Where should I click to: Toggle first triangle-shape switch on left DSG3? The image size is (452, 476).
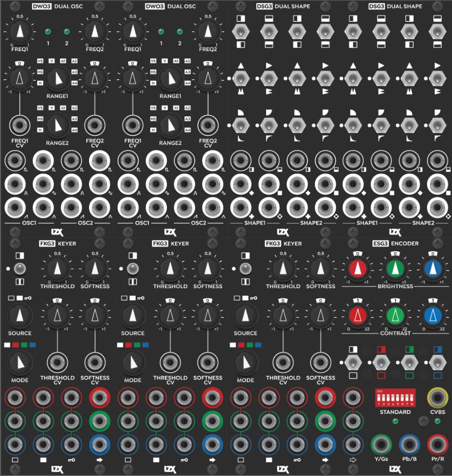pos(241,79)
